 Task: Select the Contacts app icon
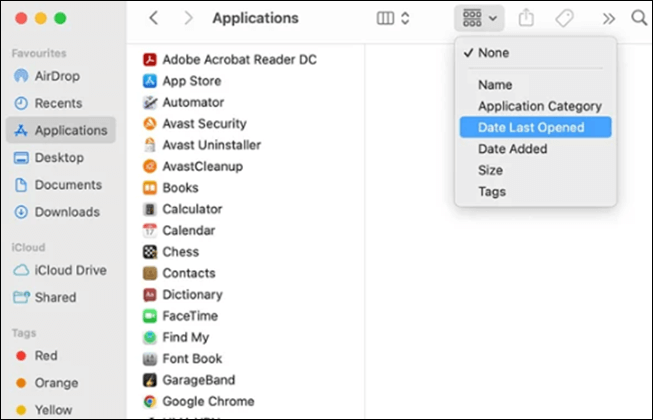point(150,273)
